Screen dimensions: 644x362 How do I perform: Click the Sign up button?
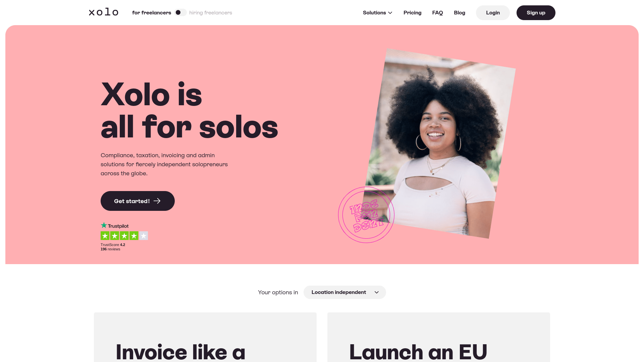pyautogui.click(x=536, y=13)
